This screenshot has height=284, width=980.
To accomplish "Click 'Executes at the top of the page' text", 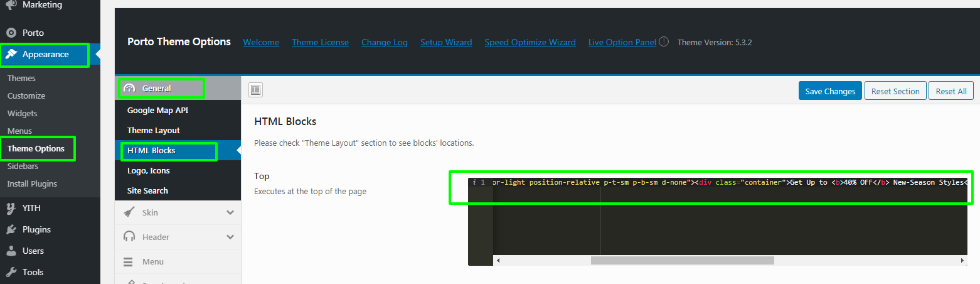I will (x=310, y=191).
